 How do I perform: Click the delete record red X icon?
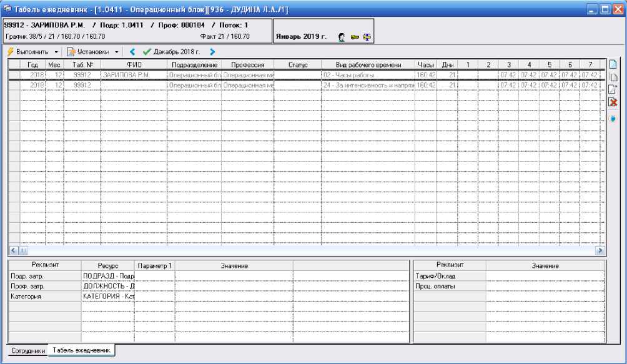tap(613, 102)
